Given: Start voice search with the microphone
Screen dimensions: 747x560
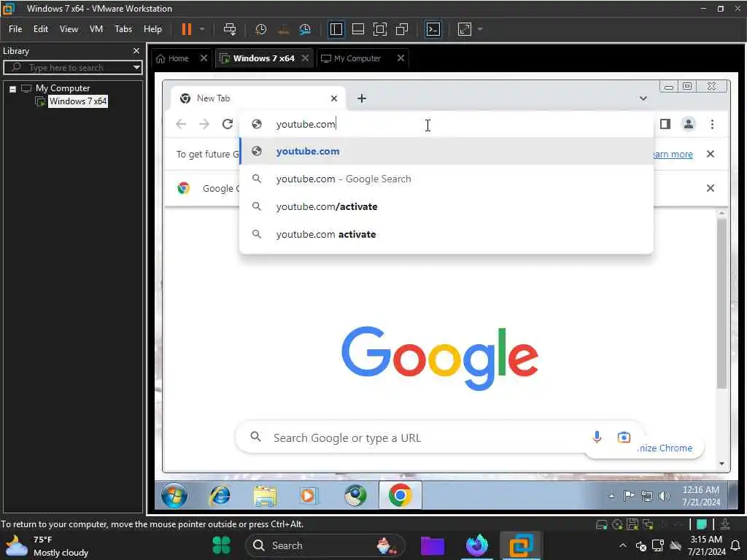Looking at the screenshot, I should pyautogui.click(x=597, y=437).
